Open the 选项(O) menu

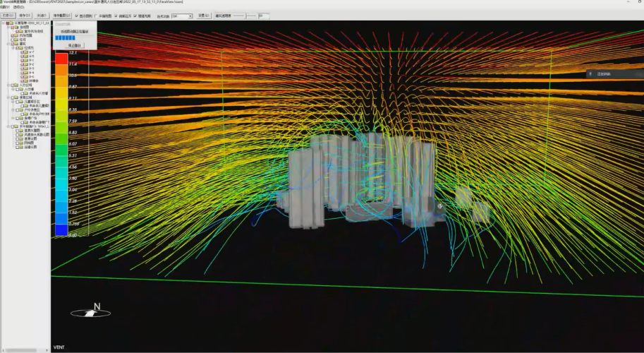pyautogui.click(x=18, y=7)
